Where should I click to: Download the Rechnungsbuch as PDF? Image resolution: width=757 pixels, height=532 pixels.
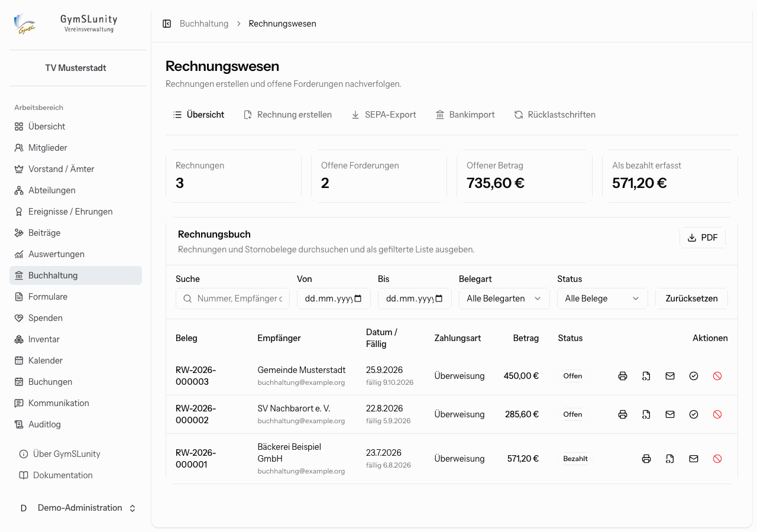pos(703,238)
